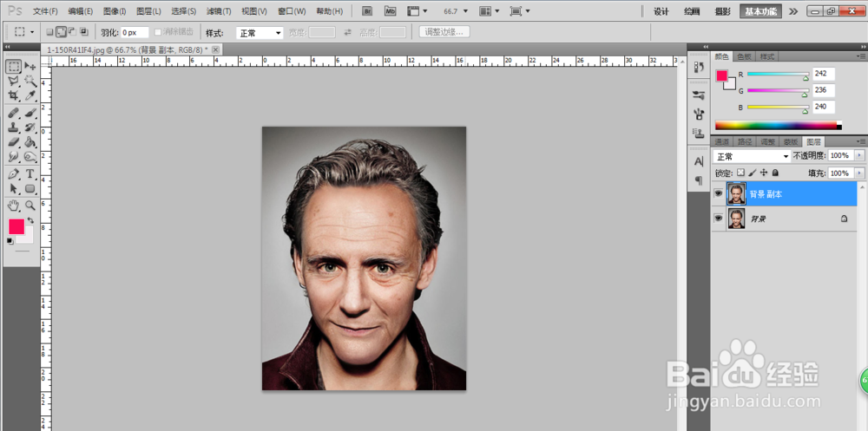Screen dimensions: 868x431
Task: Select the Hand tool
Action: tap(14, 206)
